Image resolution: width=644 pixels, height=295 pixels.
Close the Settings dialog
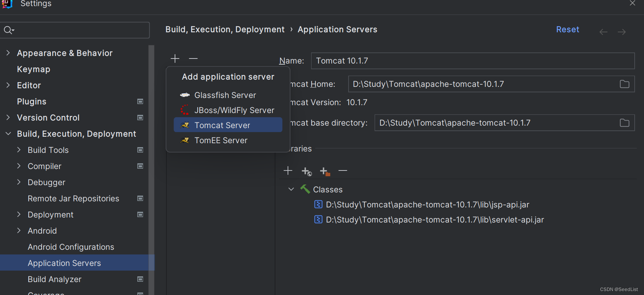pyautogui.click(x=633, y=3)
